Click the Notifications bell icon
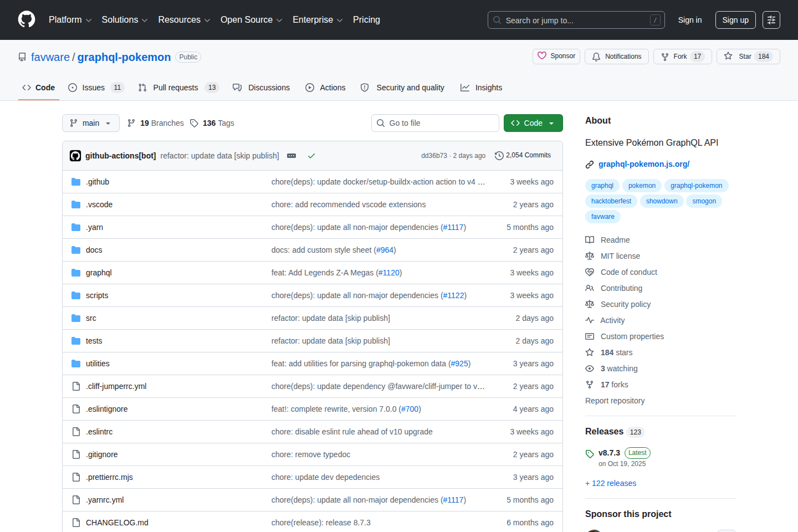This screenshot has height=532, width=798. 596,56
